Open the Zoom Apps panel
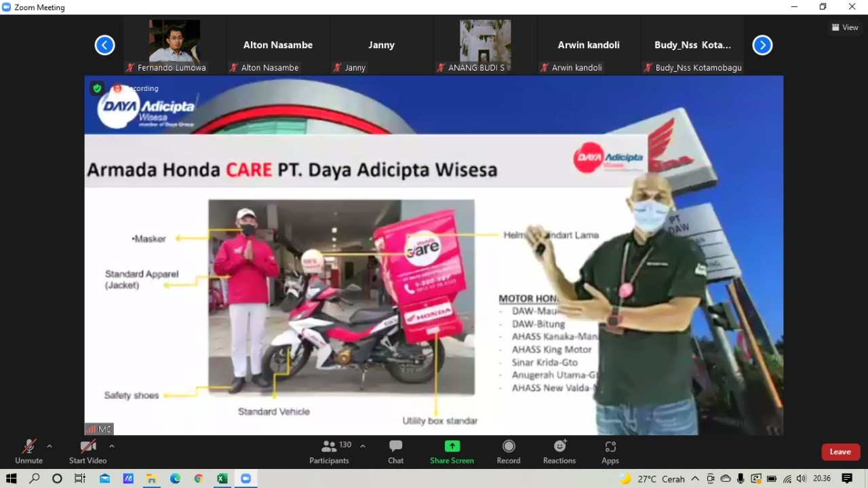The image size is (868, 488). coord(610,452)
